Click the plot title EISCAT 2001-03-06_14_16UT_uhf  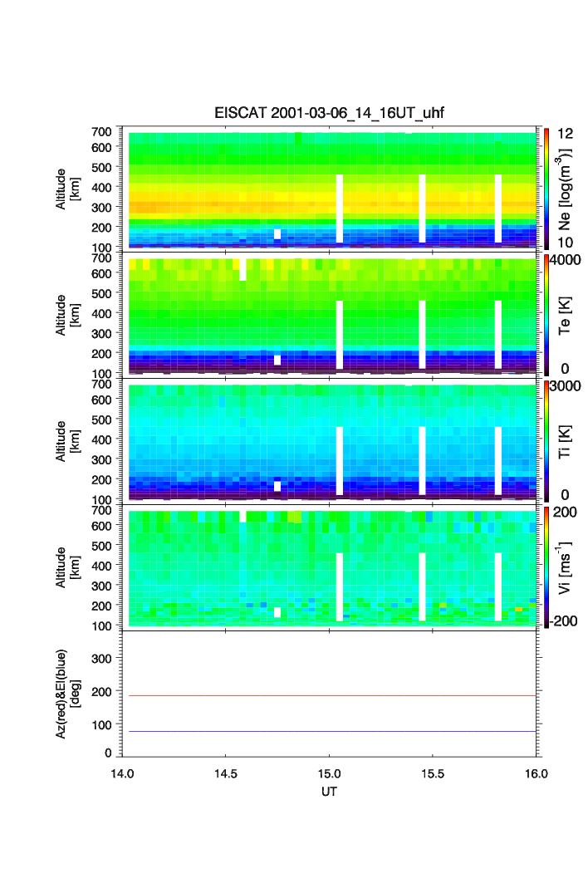pos(330,114)
